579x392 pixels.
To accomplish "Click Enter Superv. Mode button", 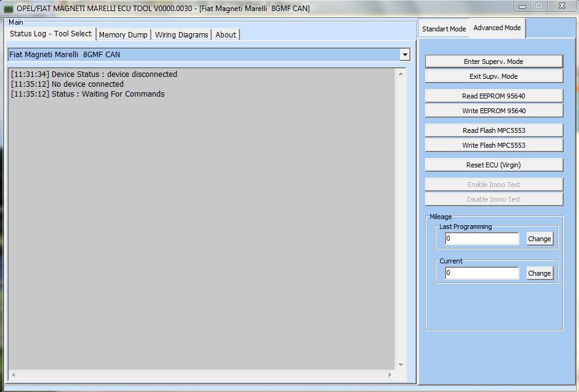I will [x=493, y=62].
